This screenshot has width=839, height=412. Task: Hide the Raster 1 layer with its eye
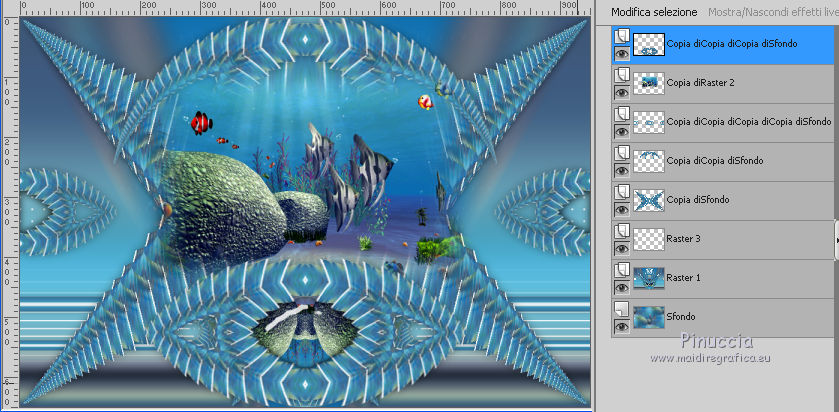tap(622, 288)
